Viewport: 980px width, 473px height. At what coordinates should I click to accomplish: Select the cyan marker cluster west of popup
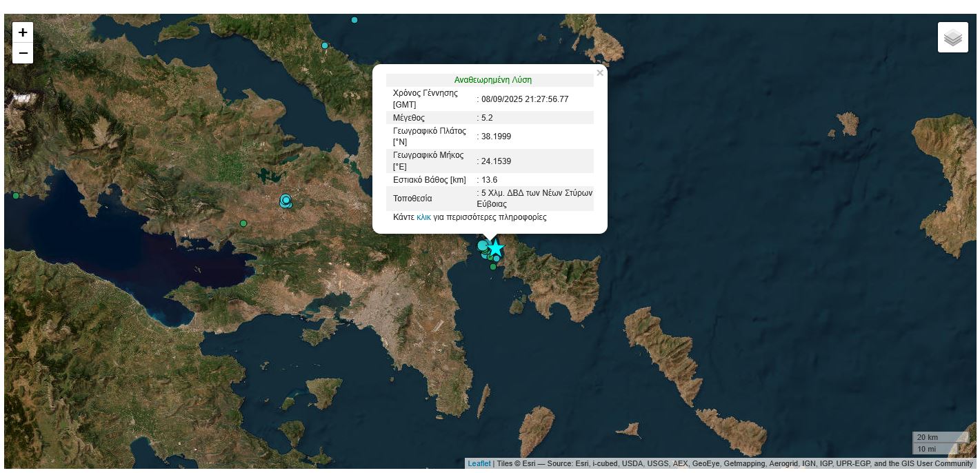[x=286, y=201]
